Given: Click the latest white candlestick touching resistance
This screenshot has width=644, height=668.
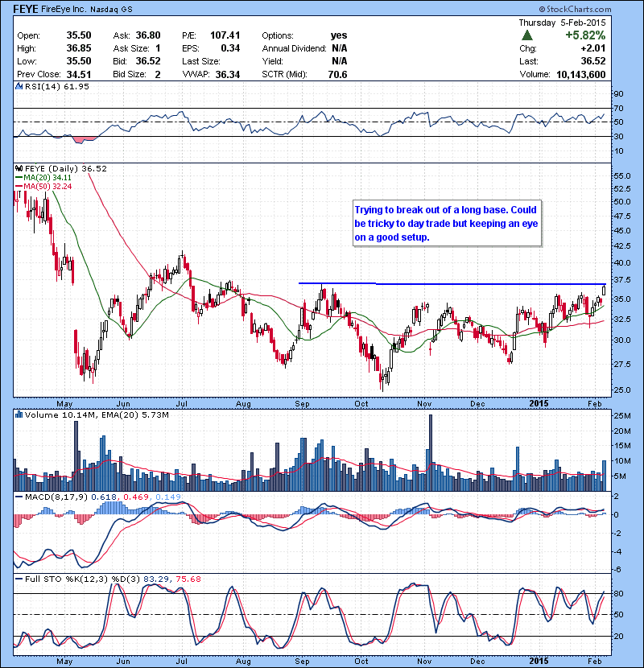Looking at the screenshot, I should 604,290.
